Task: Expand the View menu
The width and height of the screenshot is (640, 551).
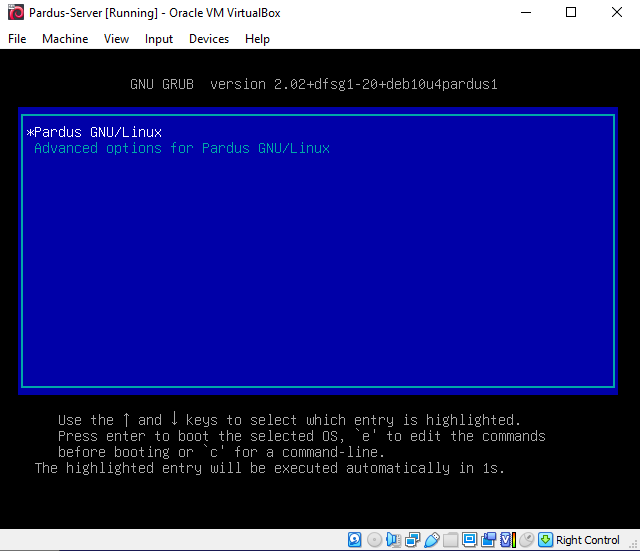Action: point(116,39)
